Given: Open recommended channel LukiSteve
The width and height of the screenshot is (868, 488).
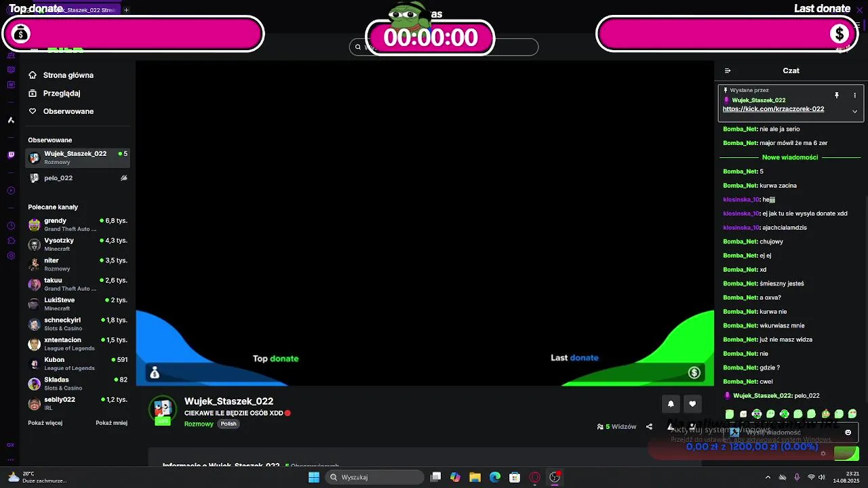Looking at the screenshot, I should coord(78,304).
